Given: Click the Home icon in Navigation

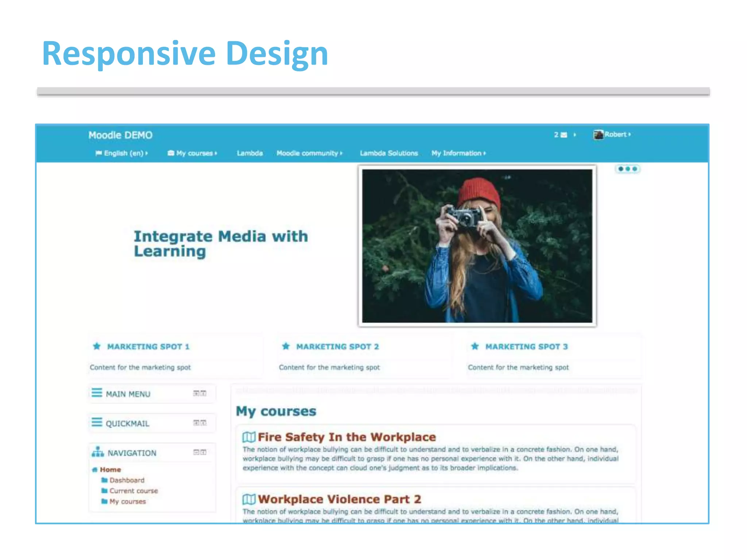Looking at the screenshot, I should (x=95, y=470).
